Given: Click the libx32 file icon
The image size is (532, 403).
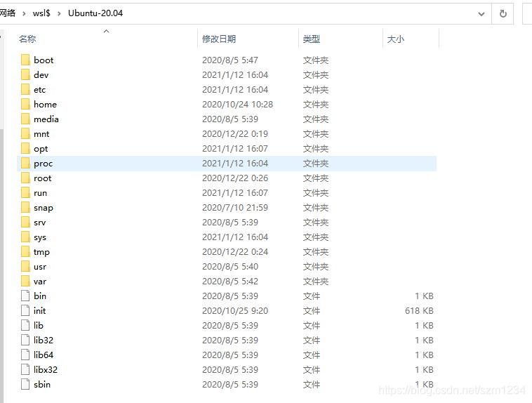Looking at the screenshot, I should (x=25, y=370).
